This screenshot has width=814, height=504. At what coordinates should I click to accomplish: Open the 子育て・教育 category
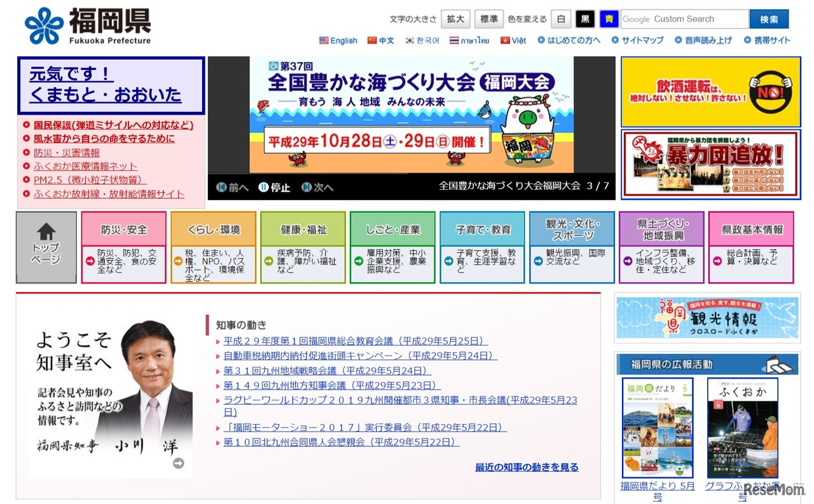pos(482,247)
